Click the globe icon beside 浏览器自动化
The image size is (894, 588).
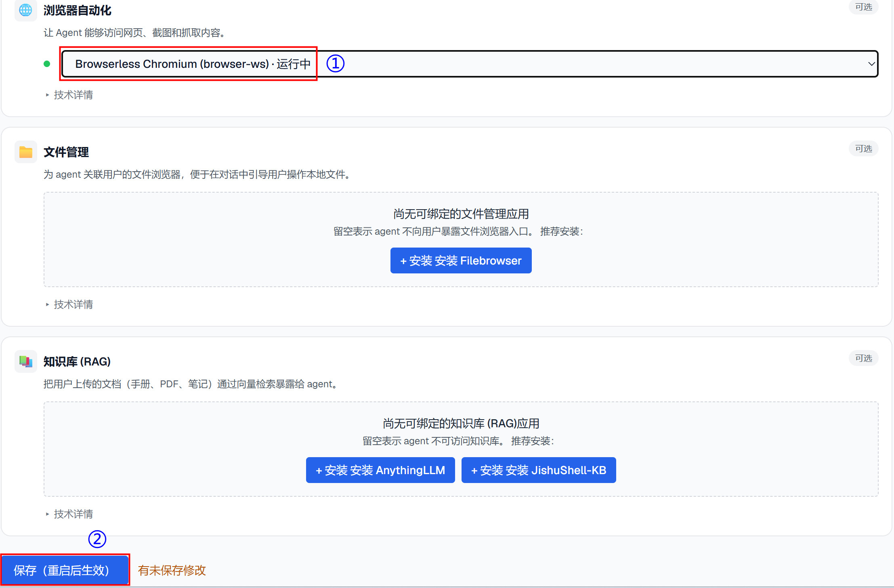point(25,10)
